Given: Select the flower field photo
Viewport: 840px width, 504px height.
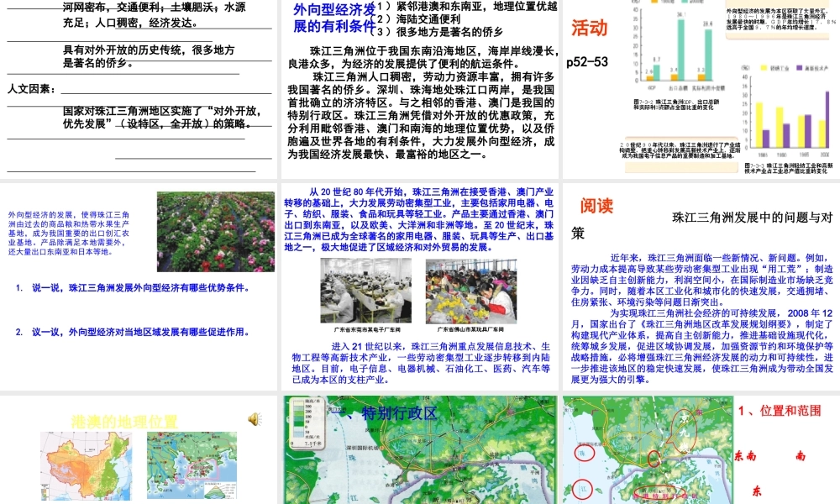Looking at the screenshot, I should [216, 232].
